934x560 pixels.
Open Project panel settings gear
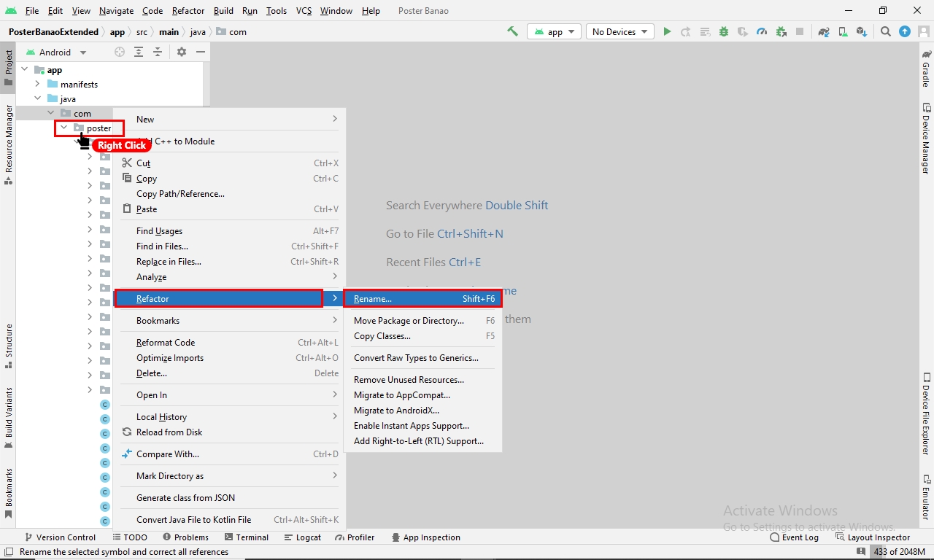coord(182,52)
